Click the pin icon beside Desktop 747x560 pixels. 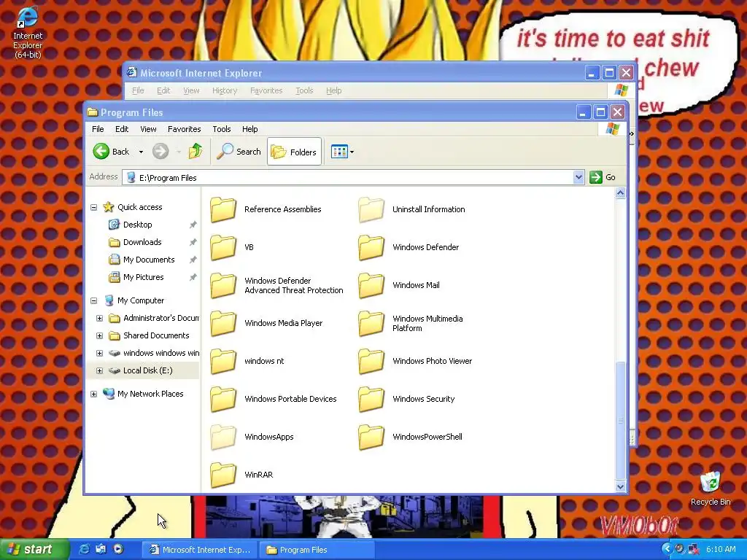click(193, 225)
